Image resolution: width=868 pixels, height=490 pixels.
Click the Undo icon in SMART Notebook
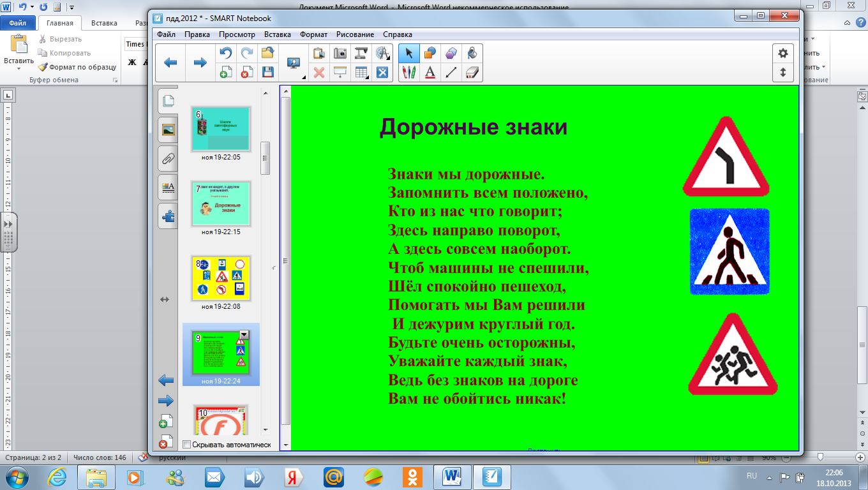(x=225, y=53)
